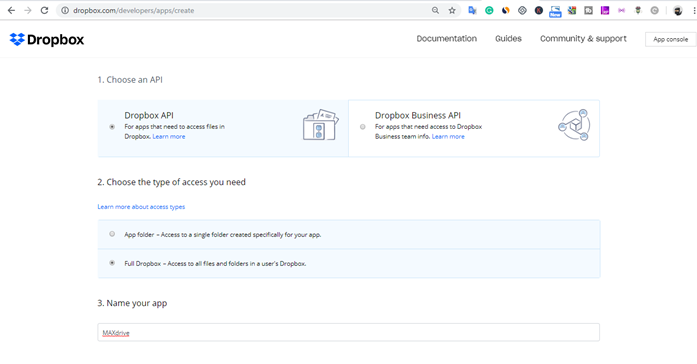Select the Dropbox API radio button
Viewport: 697px width, 364px height.
pos(112,127)
